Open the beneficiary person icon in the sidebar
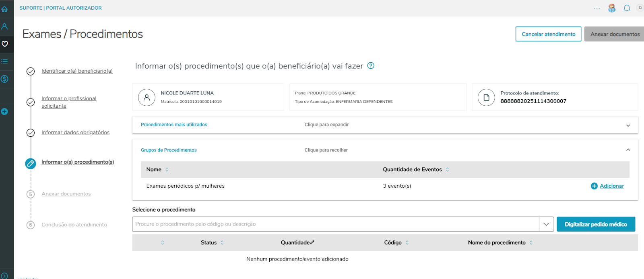 (x=5, y=27)
